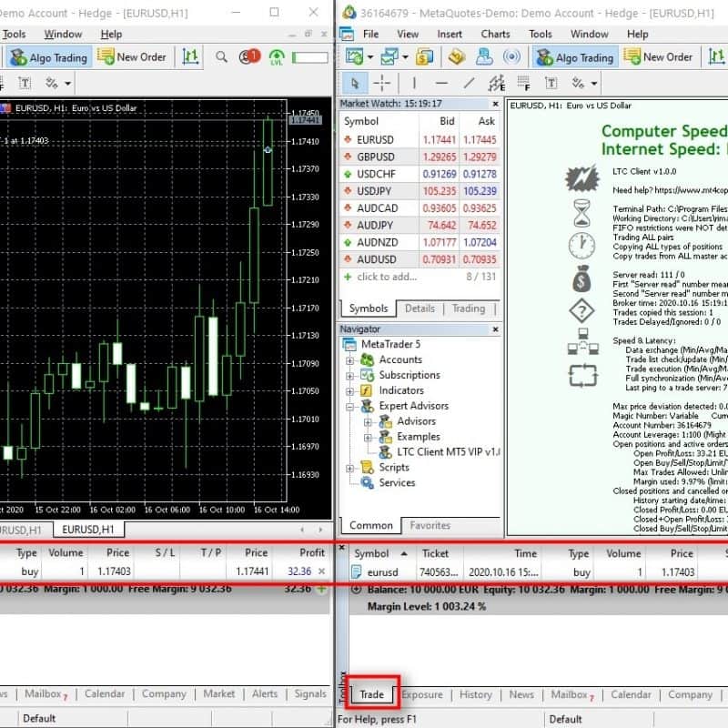This screenshot has height=728, width=728.
Task: Open the Tools menu in right window
Action: pos(541,34)
